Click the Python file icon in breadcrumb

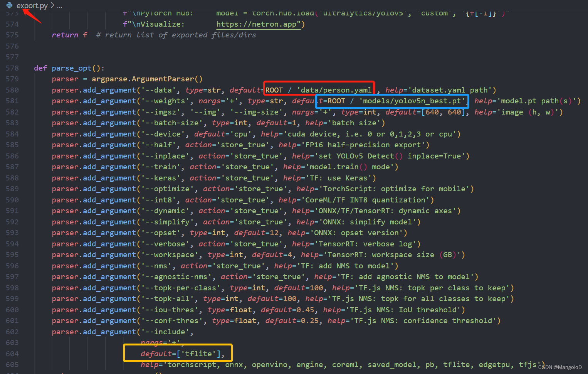pos(10,5)
